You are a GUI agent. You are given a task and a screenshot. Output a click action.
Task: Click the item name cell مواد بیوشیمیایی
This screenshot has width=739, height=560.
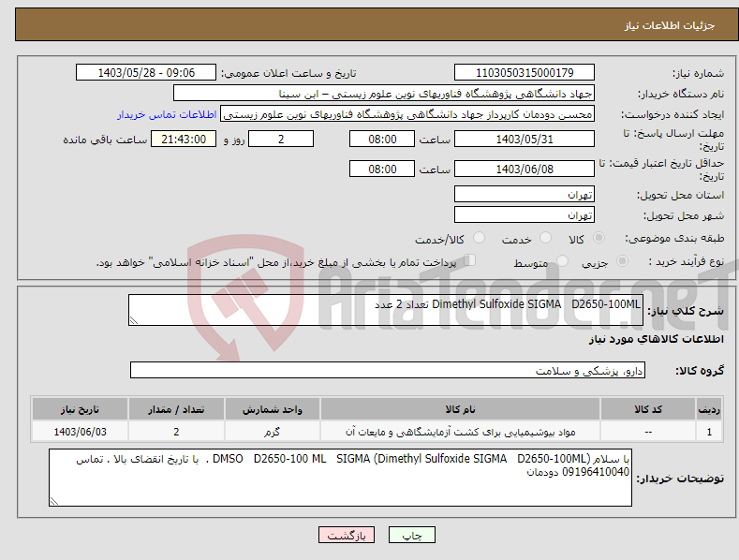[460, 432]
